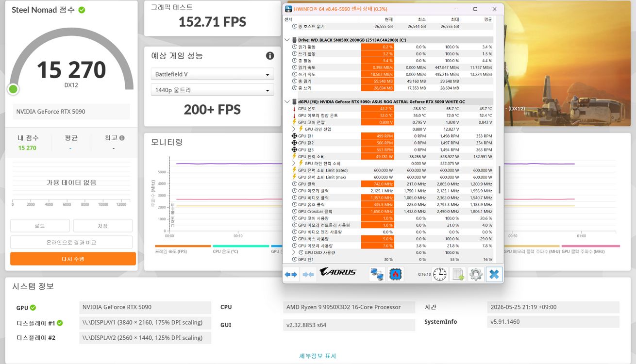Click the info icon beside 예상 게임 성능
This screenshot has width=636, height=364.
pos(270,56)
